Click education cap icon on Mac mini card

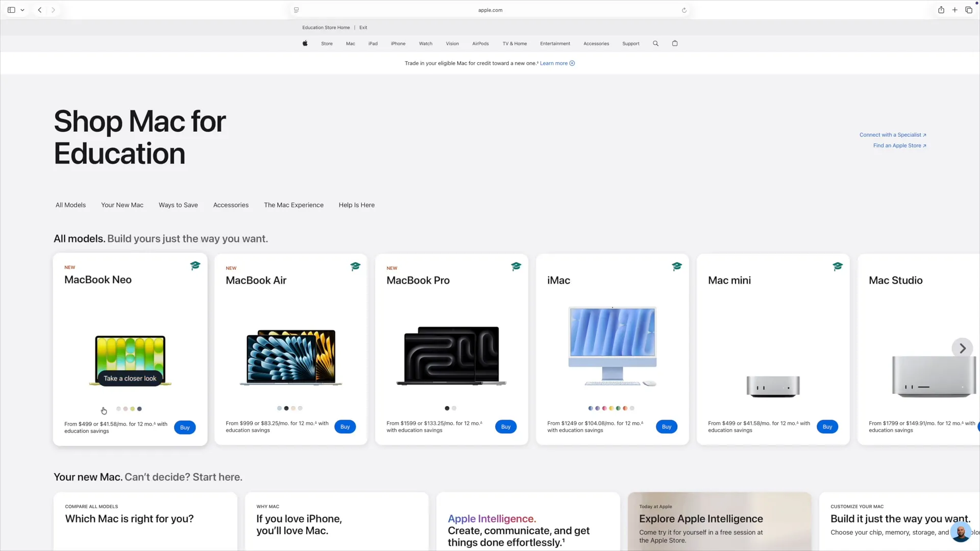tap(838, 266)
